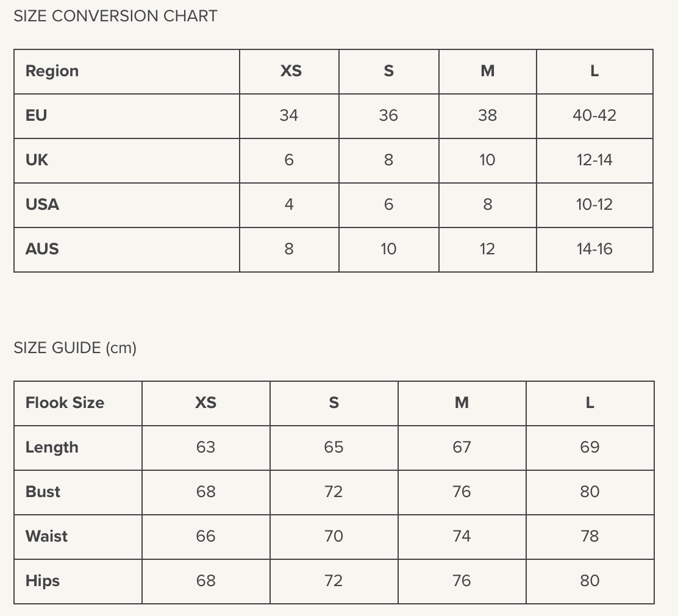
Task: Select the Waist value 74 cell
Action: (x=462, y=537)
